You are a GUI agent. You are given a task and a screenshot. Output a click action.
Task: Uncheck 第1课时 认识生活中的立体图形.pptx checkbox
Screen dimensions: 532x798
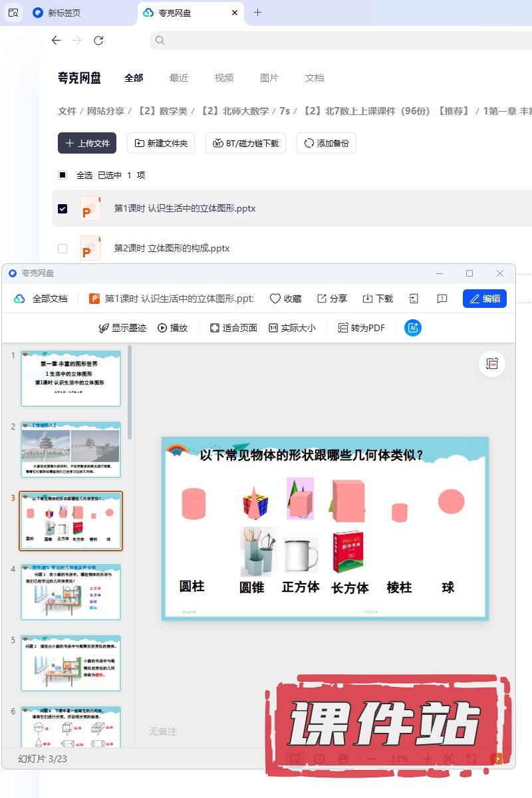point(63,209)
